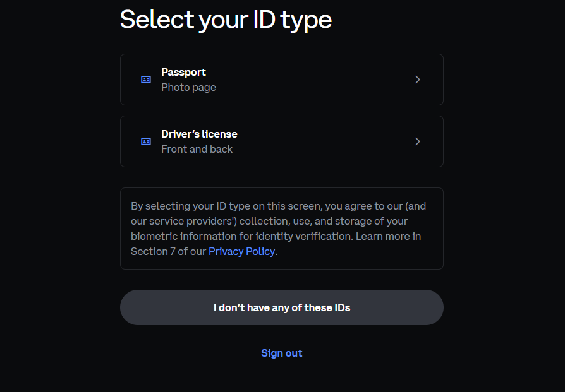
Task: Click the "Front and back" subtitle text
Action: click(197, 149)
